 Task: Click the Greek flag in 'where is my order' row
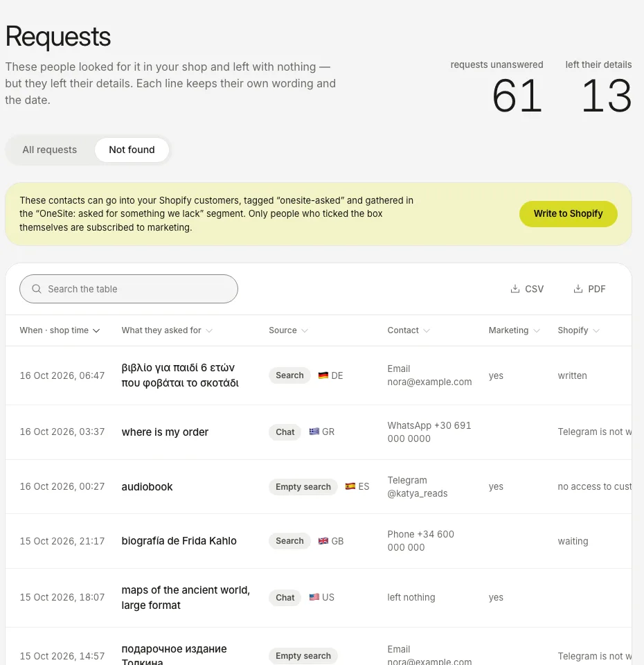[x=314, y=432]
